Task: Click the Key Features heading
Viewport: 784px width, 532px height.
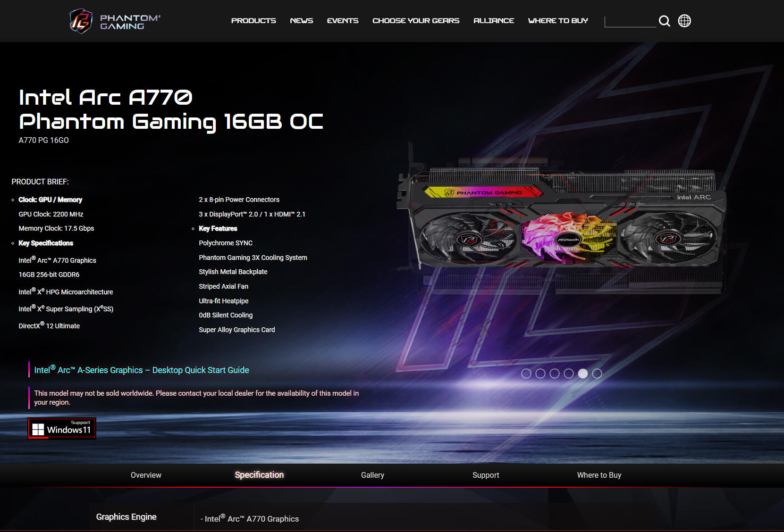Action: pos(218,228)
